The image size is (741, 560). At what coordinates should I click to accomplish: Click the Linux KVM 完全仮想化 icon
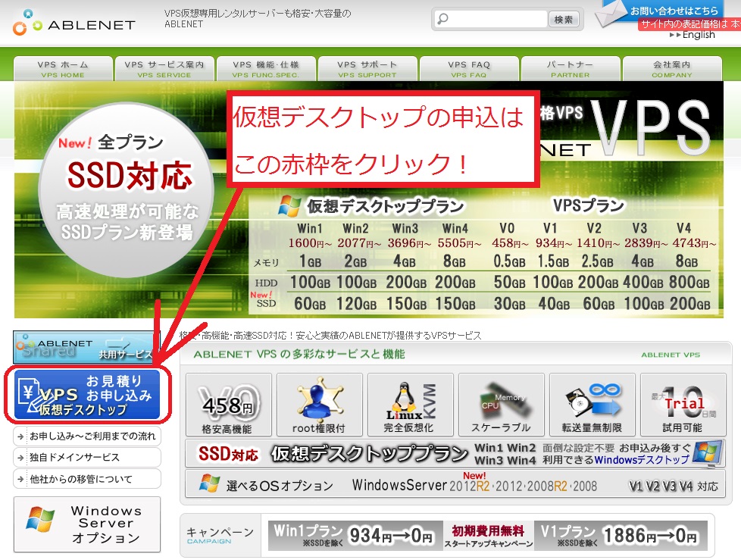pos(410,405)
